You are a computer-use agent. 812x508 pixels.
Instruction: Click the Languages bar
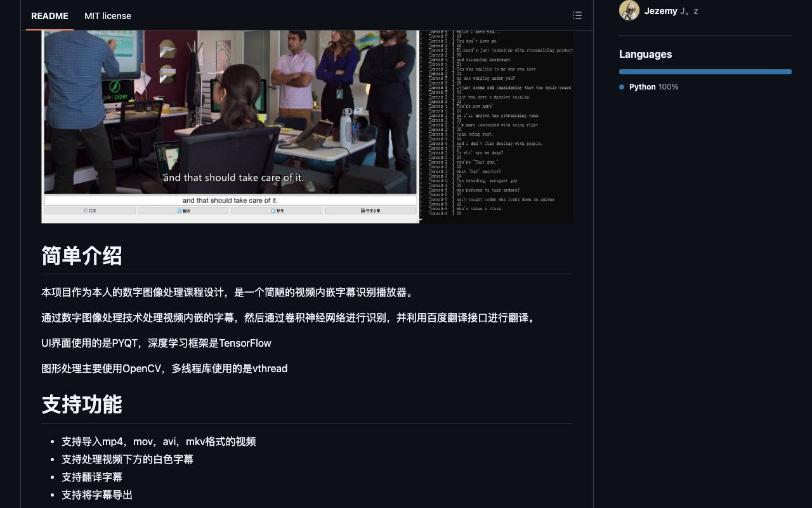pos(705,72)
